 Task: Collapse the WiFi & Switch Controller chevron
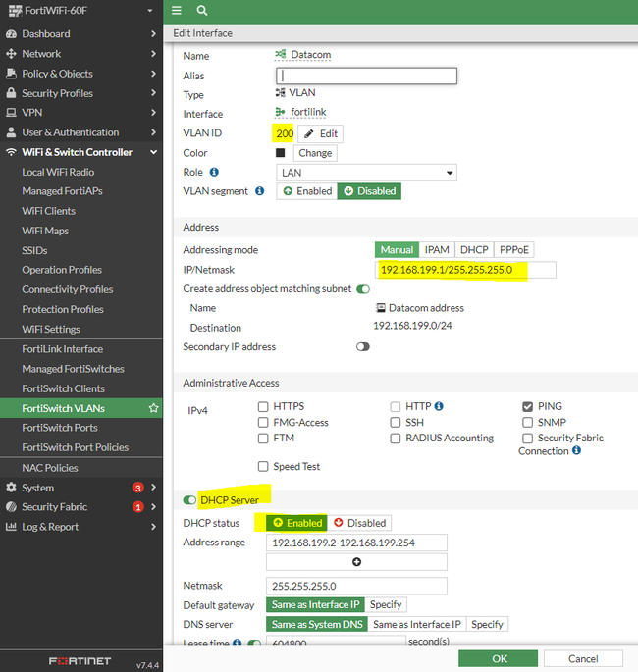153,152
